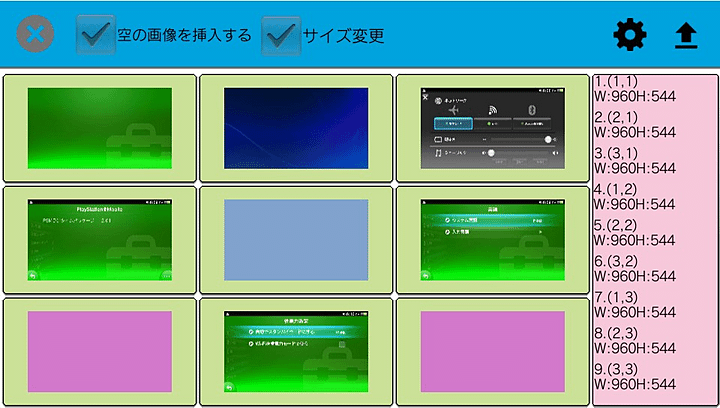This screenshot has width=720, height=408.
Task: Click the gray X close icon
Action: pos(35,36)
